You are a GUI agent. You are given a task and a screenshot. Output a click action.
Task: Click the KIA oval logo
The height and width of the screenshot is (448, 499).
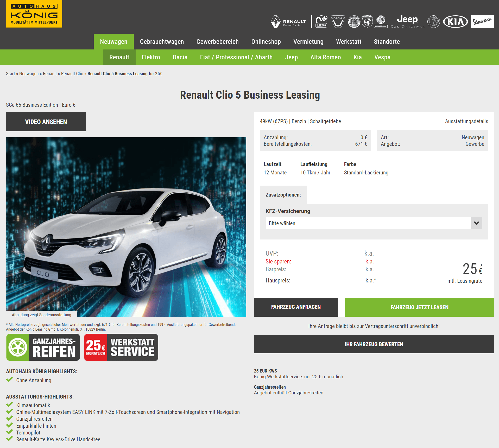point(456,22)
